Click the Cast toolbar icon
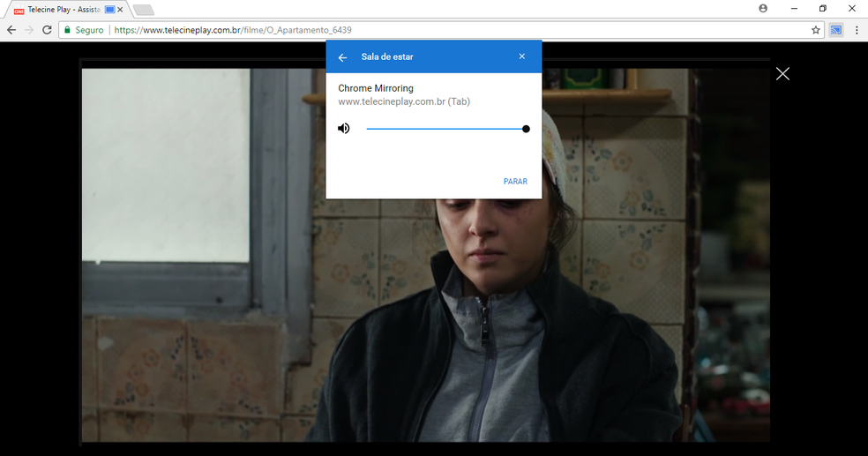 pos(836,30)
